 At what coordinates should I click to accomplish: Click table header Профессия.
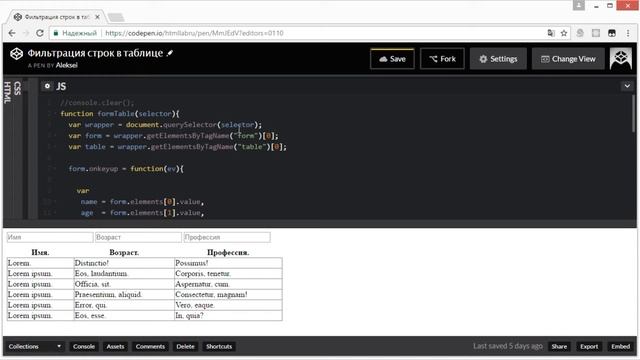(228, 253)
